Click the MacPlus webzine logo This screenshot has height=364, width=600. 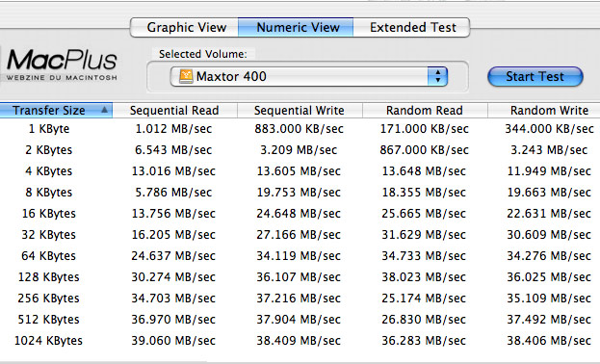point(62,65)
